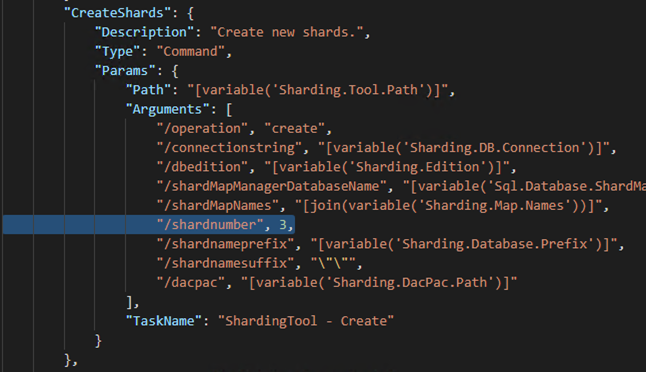Viewport: 646px width, 372px height.
Task: Click the join Sharding.Map.Names value
Action: (x=449, y=206)
